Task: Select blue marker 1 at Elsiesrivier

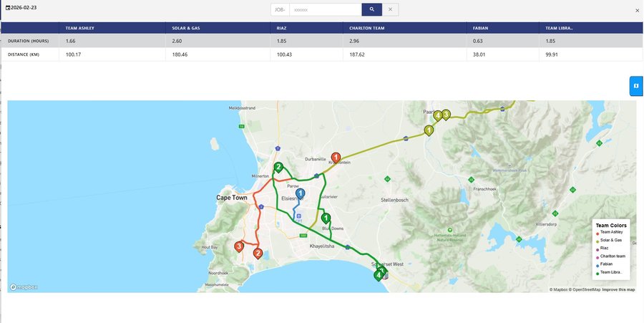Action: pos(301,194)
